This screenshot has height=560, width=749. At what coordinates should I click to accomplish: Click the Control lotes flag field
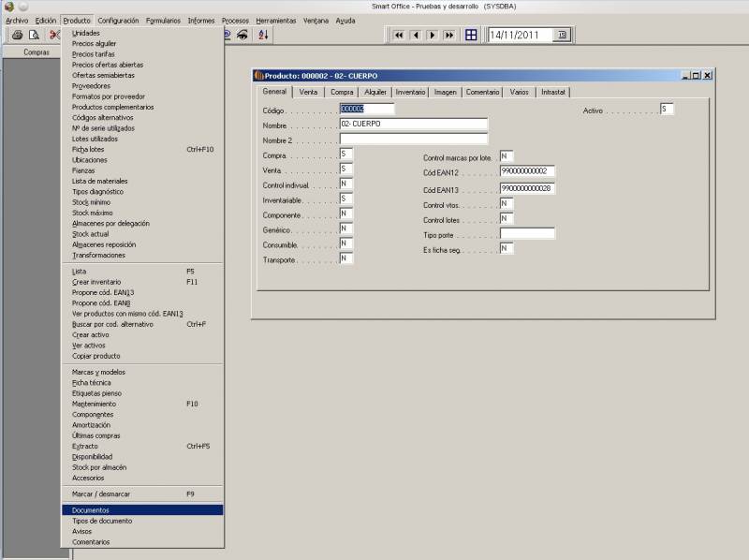pyautogui.click(x=506, y=219)
